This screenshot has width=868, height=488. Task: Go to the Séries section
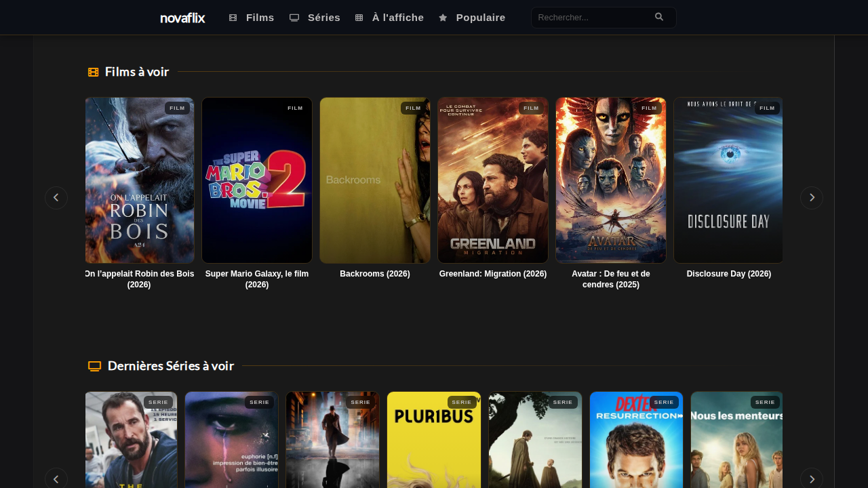pyautogui.click(x=315, y=18)
